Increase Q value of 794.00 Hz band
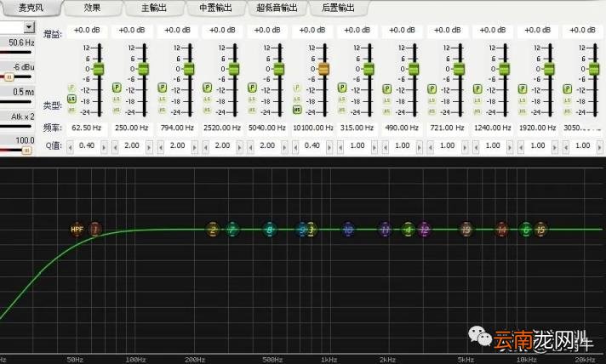This screenshot has width=606, height=364. click(194, 147)
